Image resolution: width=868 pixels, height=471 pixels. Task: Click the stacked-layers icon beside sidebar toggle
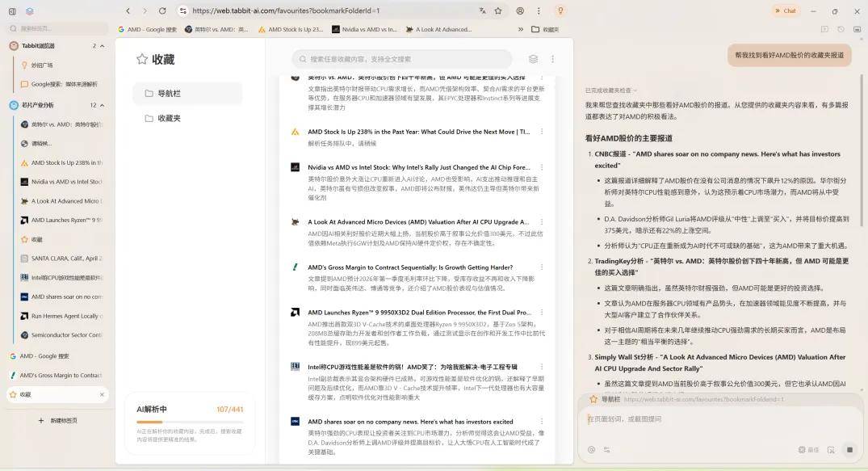click(x=30, y=11)
